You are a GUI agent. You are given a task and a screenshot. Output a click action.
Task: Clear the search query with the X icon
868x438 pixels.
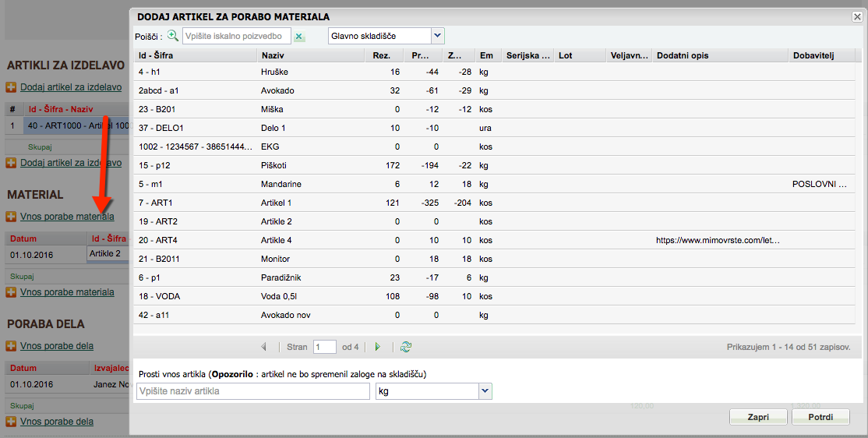pos(299,37)
